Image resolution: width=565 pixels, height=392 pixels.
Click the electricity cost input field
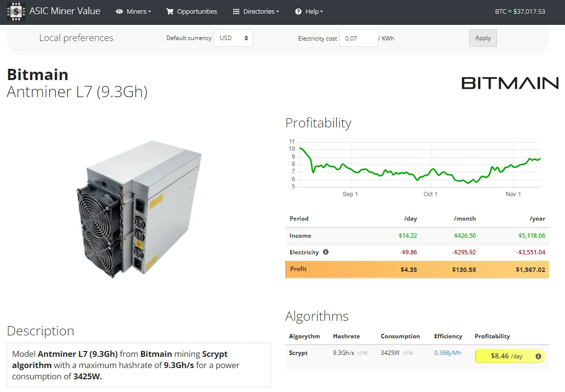[358, 38]
